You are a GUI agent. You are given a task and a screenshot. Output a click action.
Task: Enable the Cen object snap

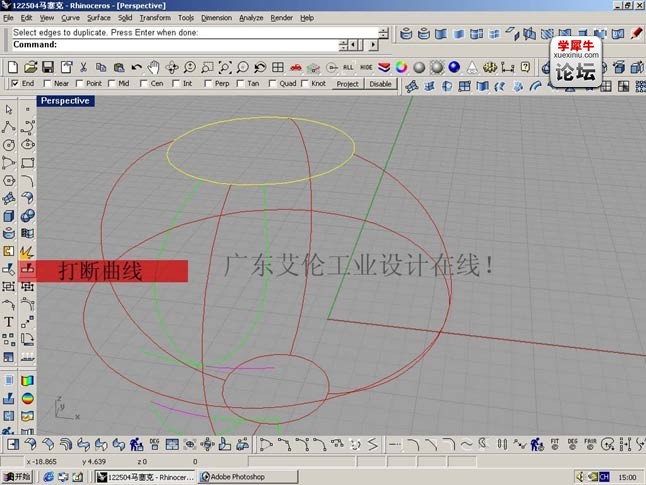pos(144,84)
